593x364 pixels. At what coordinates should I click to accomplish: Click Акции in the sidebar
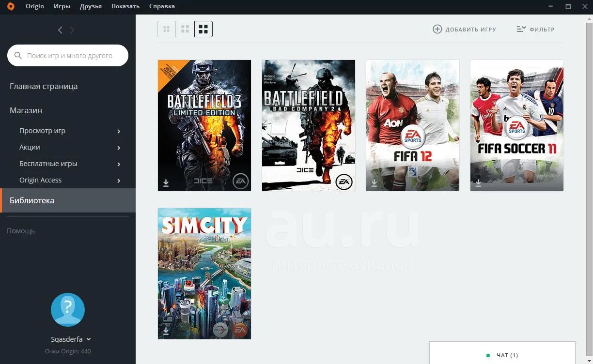pyautogui.click(x=30, y=147)
